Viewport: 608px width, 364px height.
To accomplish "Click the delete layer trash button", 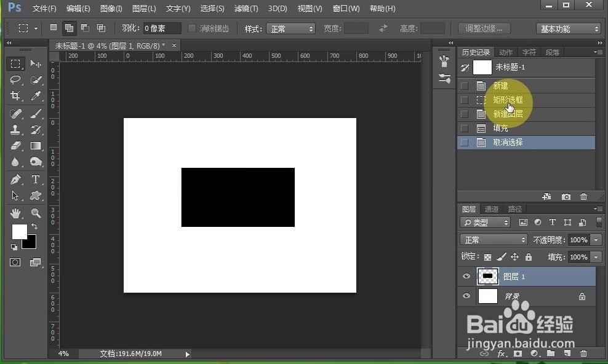I will 583,354.
